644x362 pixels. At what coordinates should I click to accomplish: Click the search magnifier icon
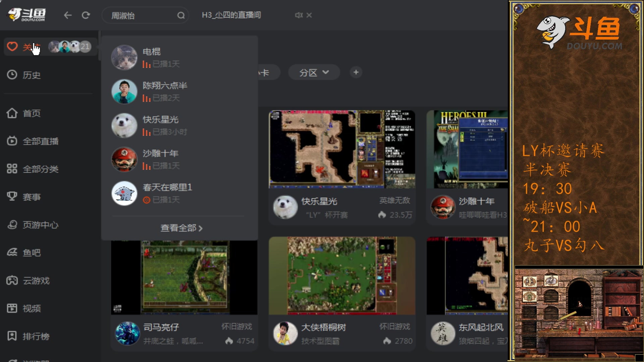[181, 15]
